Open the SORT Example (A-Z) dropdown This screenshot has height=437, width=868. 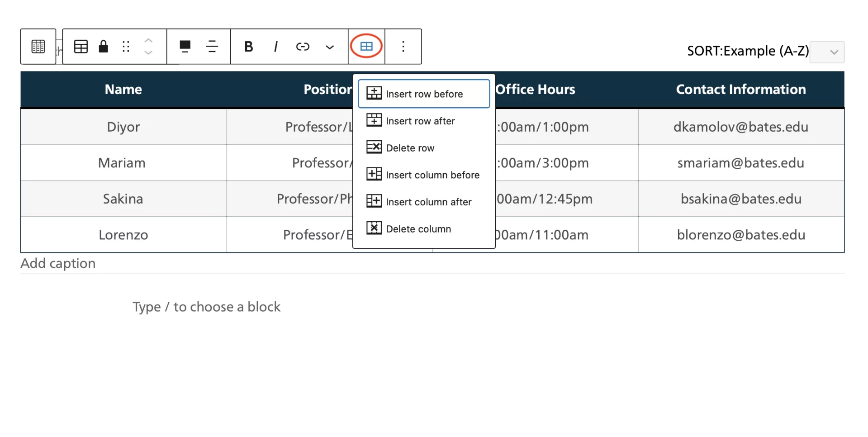click(x=827, y=52)
